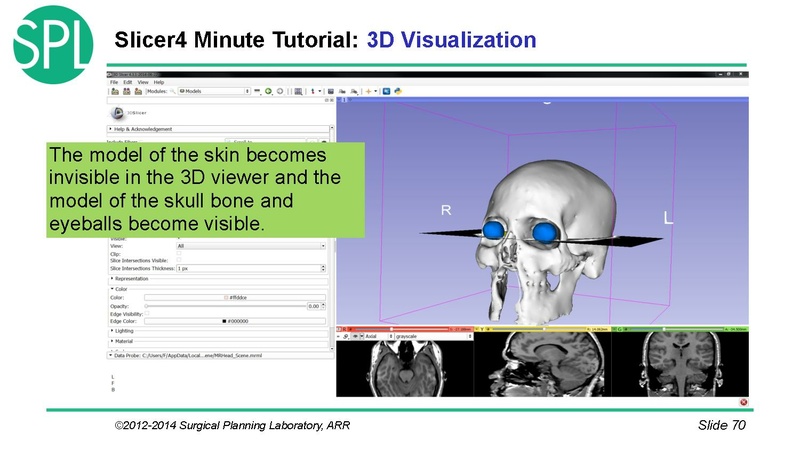This screenshot has width=800, height=450.
Task: Click the coronal MRI slice image
Action: point(680,364)
